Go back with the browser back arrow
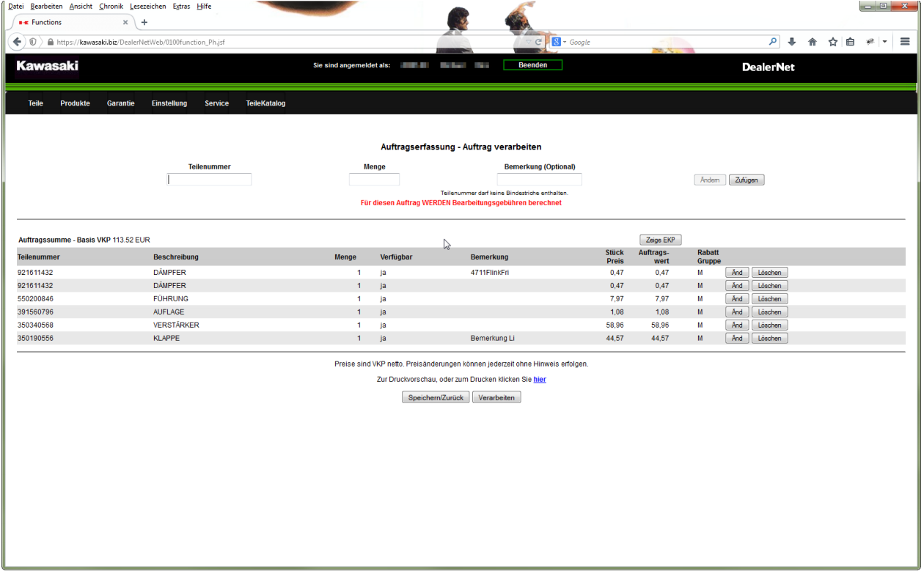The image size is (924, 574). pos(18,42)
